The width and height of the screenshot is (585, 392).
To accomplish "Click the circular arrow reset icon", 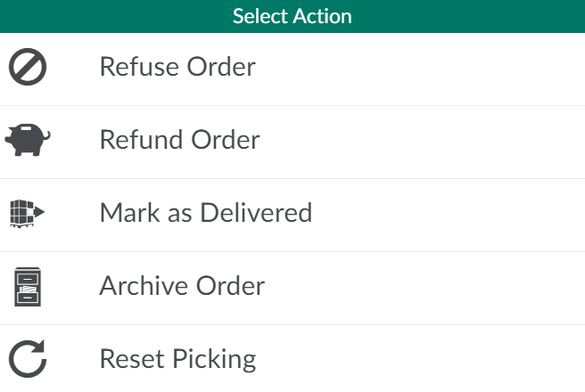I will 28,360.
